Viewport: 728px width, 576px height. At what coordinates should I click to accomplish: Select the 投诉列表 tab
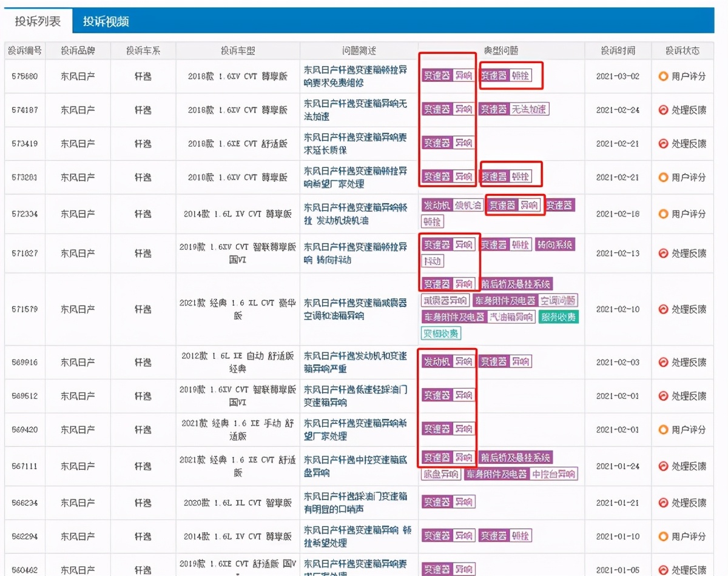(38, 22)
